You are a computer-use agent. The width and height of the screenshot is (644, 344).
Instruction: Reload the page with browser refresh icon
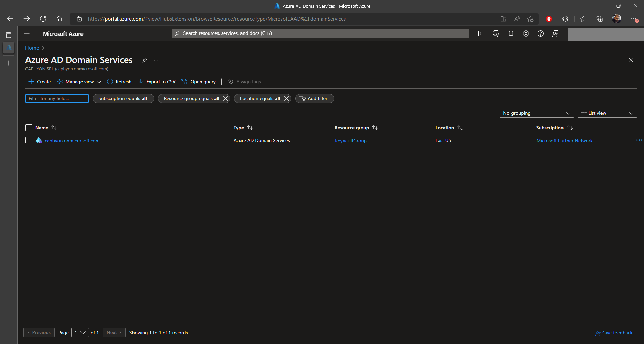43,19
